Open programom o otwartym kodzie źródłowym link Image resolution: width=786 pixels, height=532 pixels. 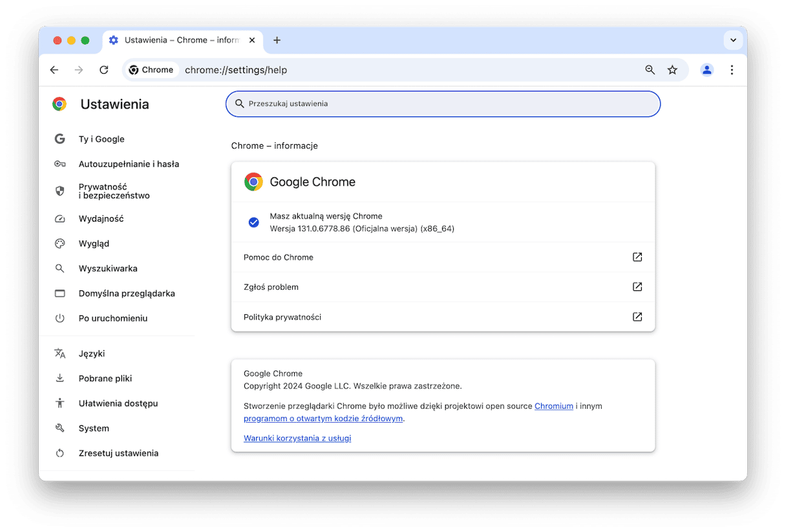coord(323,418)
